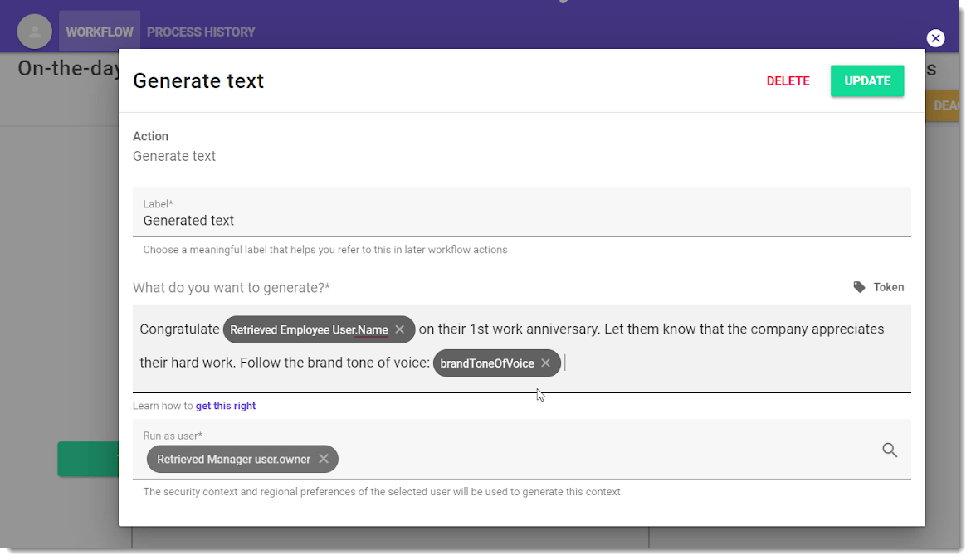Click DELETE to remove this action
The height and width of the screenshot is (560, 971).
click(x=788, y=80)
